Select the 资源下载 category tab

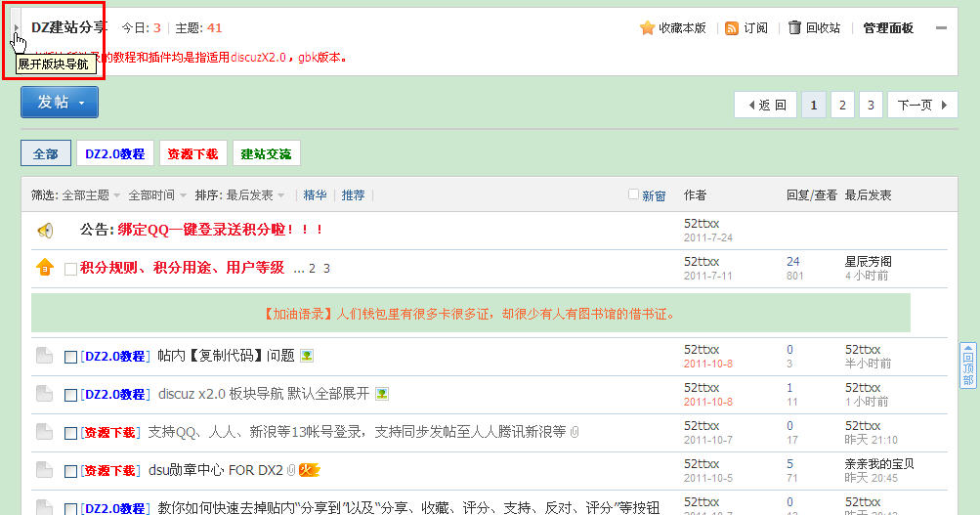pyautogui.click(x=192, y=153)
